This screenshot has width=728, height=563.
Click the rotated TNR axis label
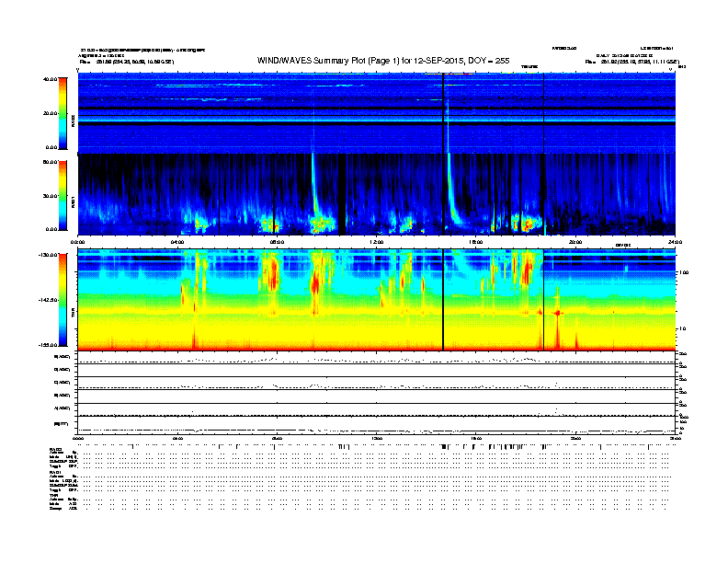(73, 314)
